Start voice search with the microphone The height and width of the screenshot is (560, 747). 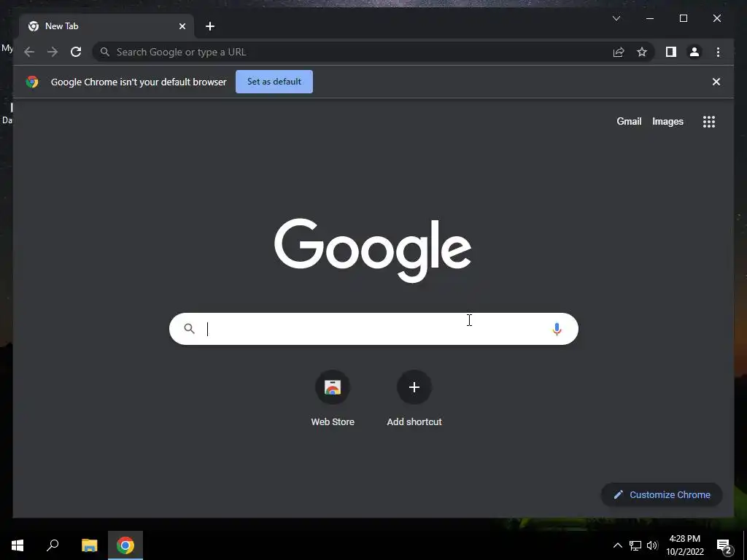pyautogui.click(x=557, y=329)
